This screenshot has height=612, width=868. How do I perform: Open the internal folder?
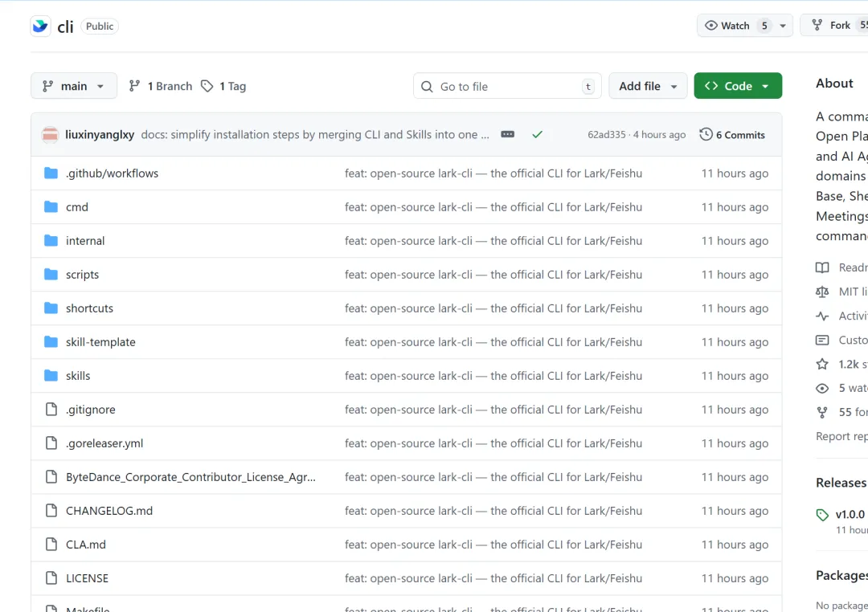(x=85, y=241)
